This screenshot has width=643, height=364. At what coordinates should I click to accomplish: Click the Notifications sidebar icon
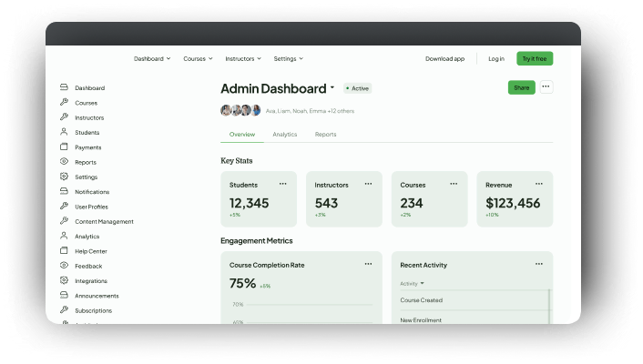pos(64,191)
